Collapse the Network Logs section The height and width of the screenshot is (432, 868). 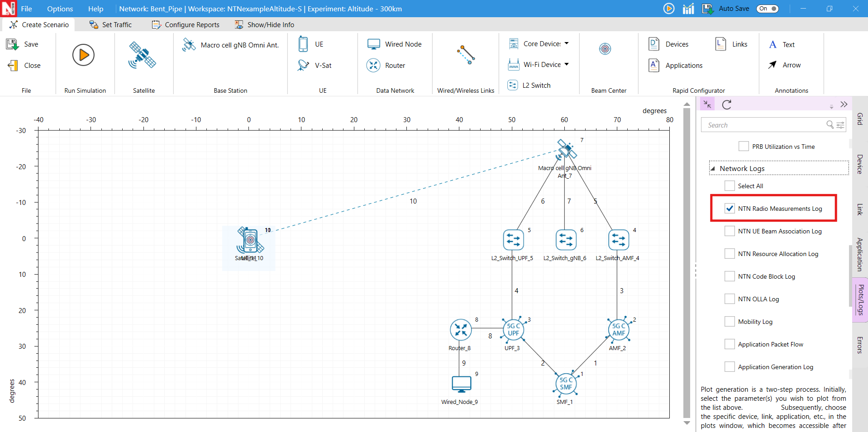(x=713, y=169)
